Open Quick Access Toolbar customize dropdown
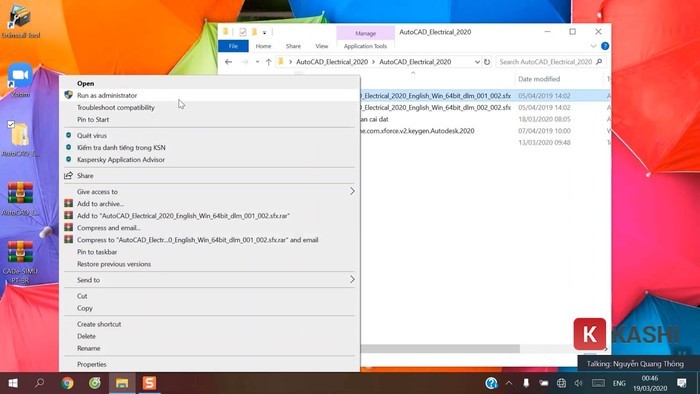 [x=264, y=32]
